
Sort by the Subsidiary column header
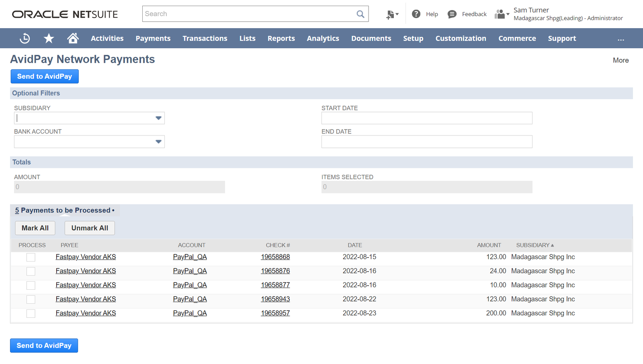pyautogui.click(x=535, y=245)
